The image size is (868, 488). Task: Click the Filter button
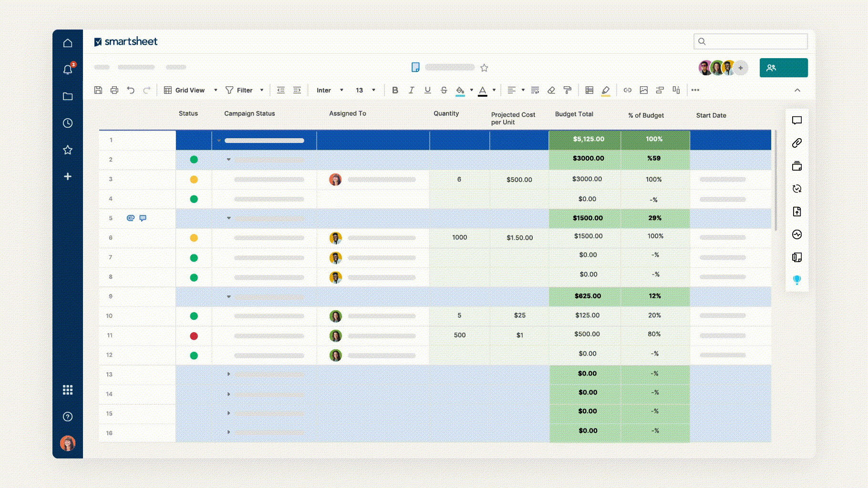coord(244,90)
